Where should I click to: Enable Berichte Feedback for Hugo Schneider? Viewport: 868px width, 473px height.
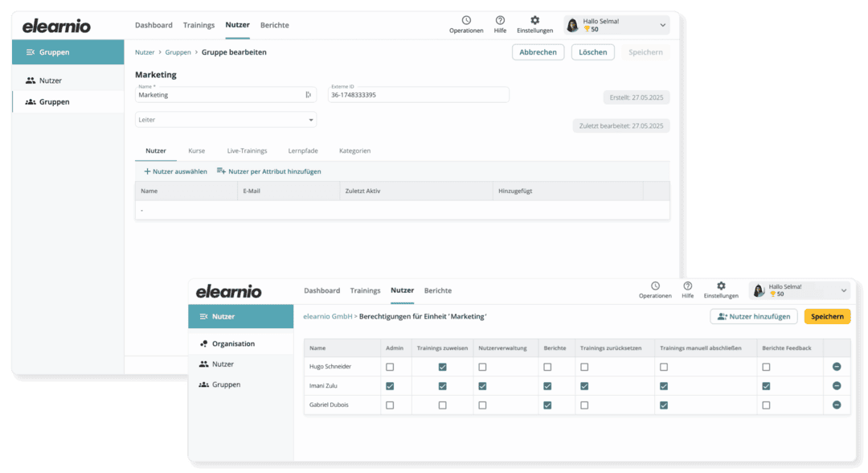click(x=766, y=367)
